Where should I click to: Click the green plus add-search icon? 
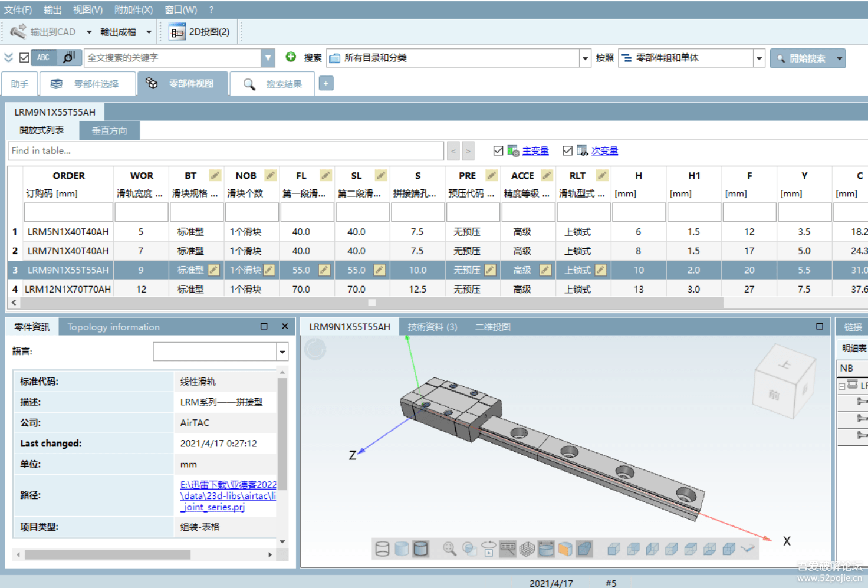291,57
